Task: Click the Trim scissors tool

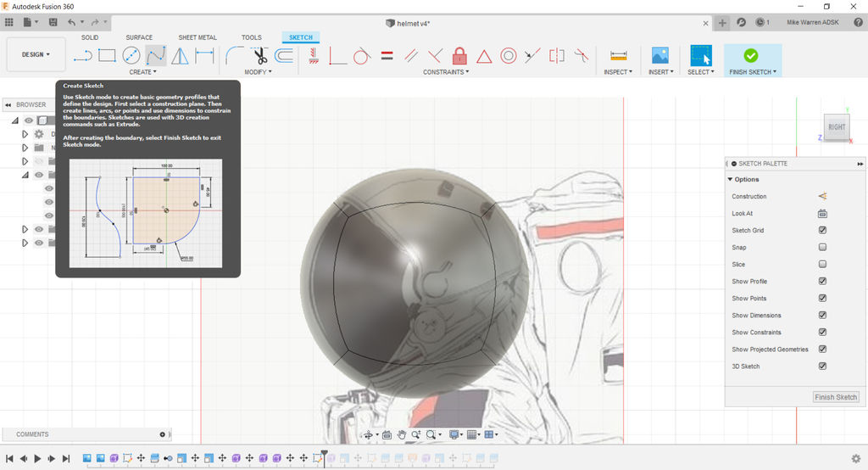Action: point(260,56)
